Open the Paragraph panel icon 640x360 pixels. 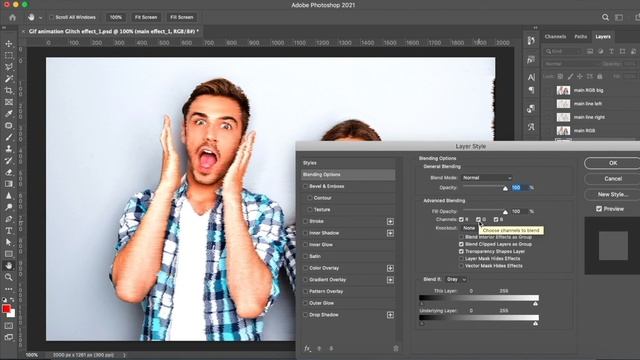coord(531,90)
